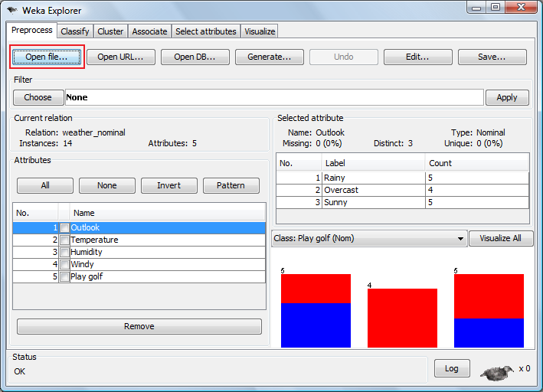Click the Weka bird icon in title bar
543x392 pixels.
[11, 10]
